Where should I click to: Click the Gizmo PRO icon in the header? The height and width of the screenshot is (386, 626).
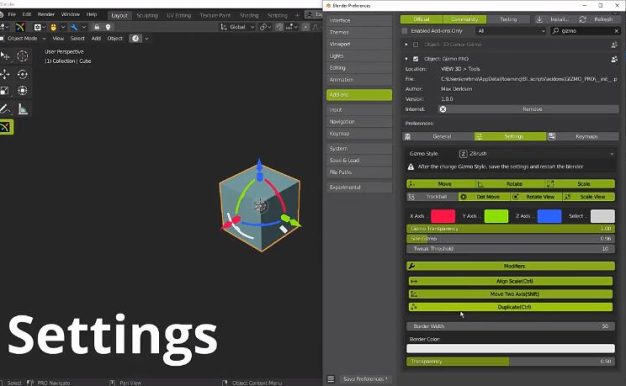[x=20, y=27]
